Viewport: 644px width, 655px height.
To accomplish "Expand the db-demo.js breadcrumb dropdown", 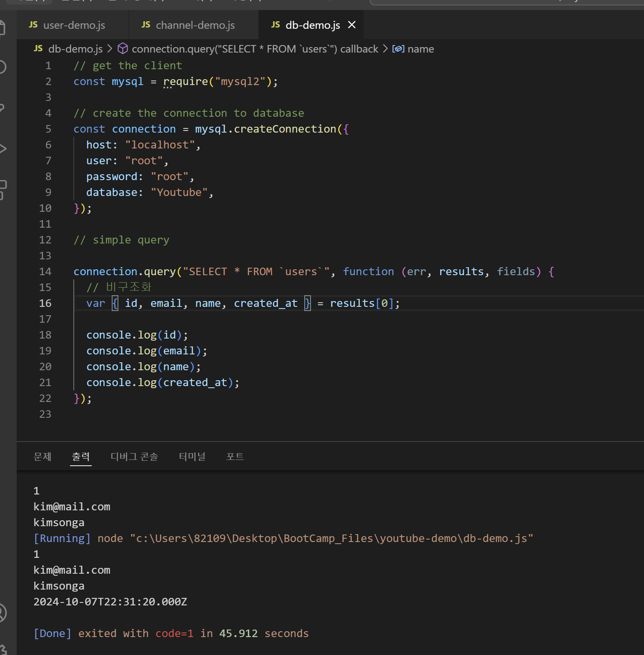I will coord(75,49).
